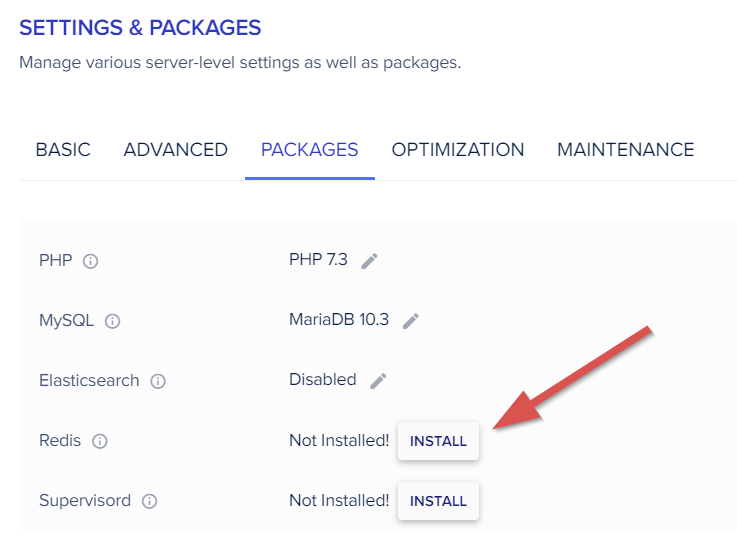The width and height of the screenshot is (737, 543).
Task: Install the Supervisord package
Action: click(x=438, y=501)
